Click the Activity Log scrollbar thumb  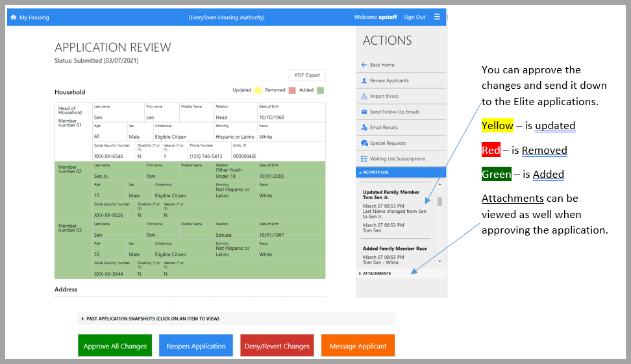pos(439,201)
